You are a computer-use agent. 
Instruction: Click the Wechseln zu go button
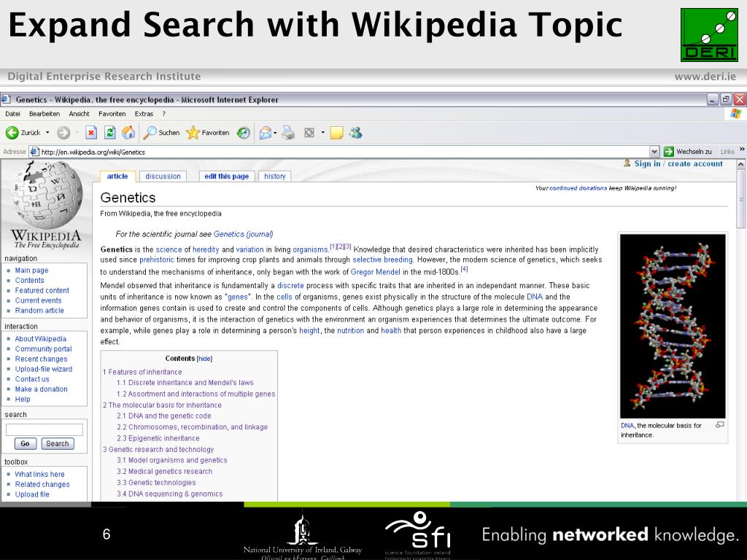[x=687, y=152]
